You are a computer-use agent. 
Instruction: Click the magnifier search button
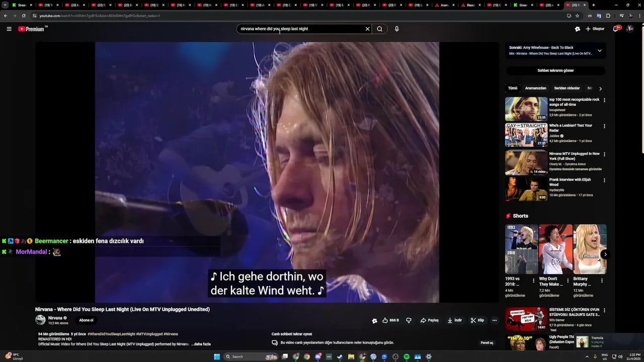pos(380,29)
